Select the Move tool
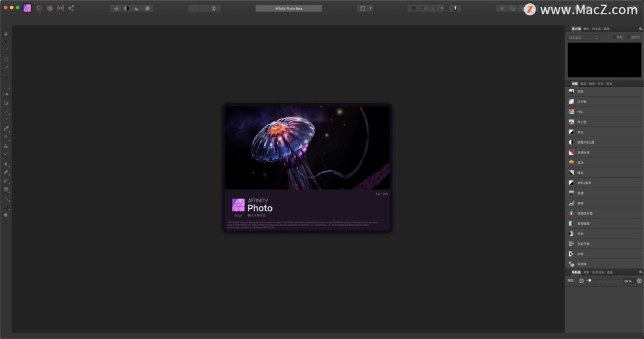The width and height of the screenshot is (644, 339). (x=6, y=43)
